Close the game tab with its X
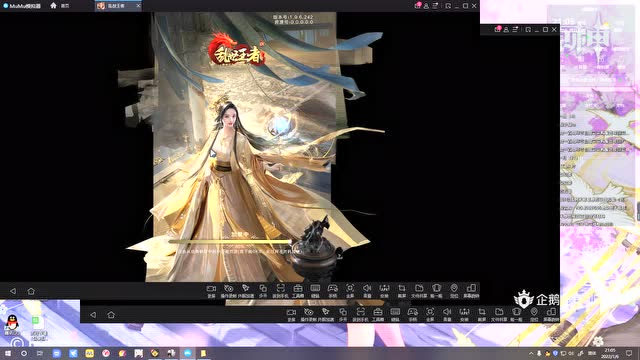640x360 pixels. (x=138, y=6)
